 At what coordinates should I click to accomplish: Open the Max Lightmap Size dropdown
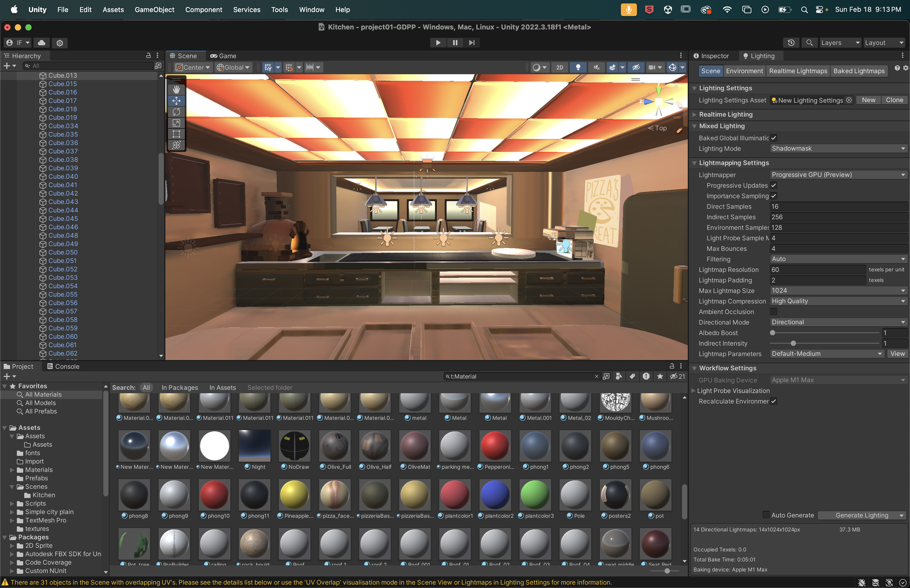coord(838,291)
